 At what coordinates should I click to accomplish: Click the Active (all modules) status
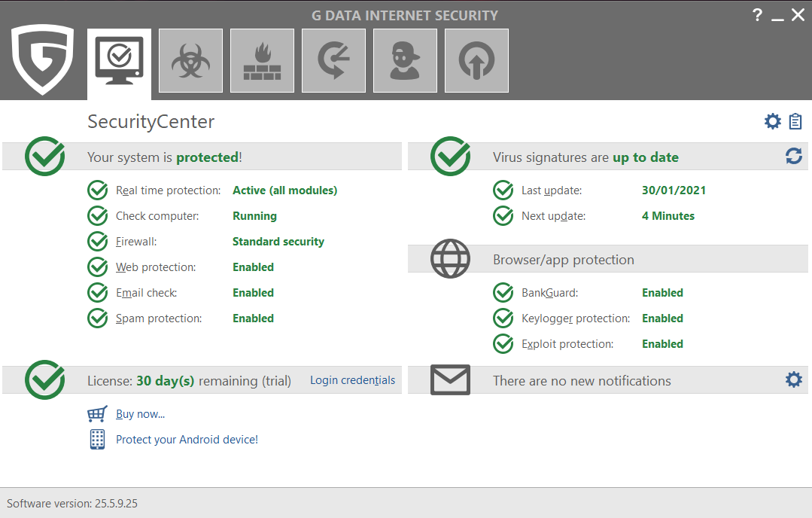[x=284, y=190]
